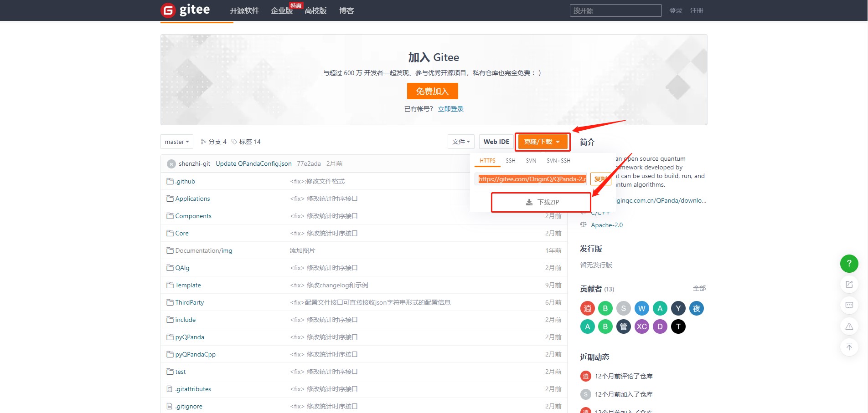Open the Applications folder

click(192, 199)
